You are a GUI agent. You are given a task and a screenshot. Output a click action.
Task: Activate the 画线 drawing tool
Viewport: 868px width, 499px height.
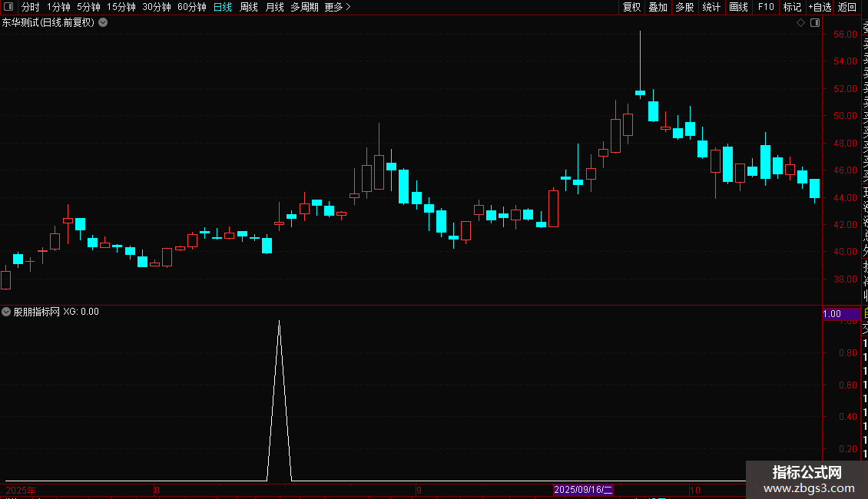click(738, 7)
